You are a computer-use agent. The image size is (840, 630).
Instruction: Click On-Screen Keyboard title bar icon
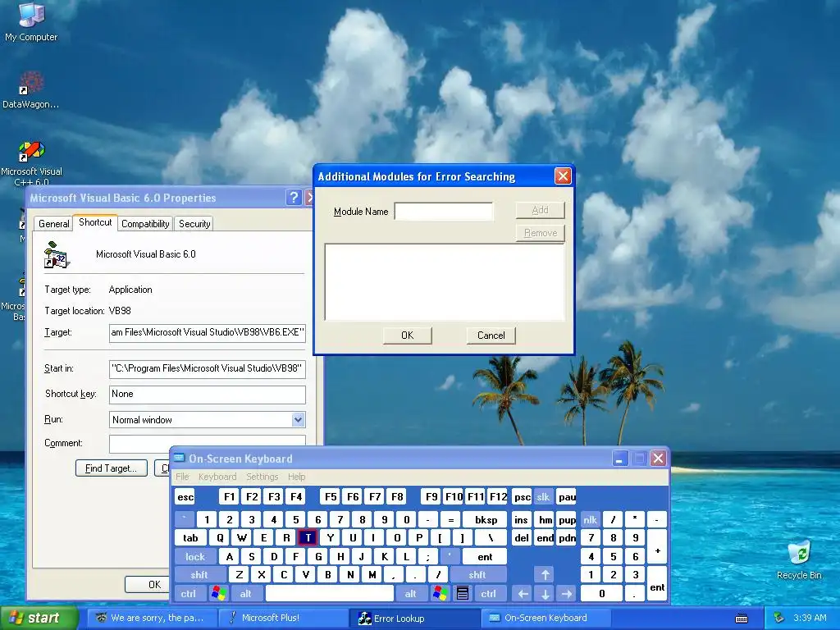179,459
